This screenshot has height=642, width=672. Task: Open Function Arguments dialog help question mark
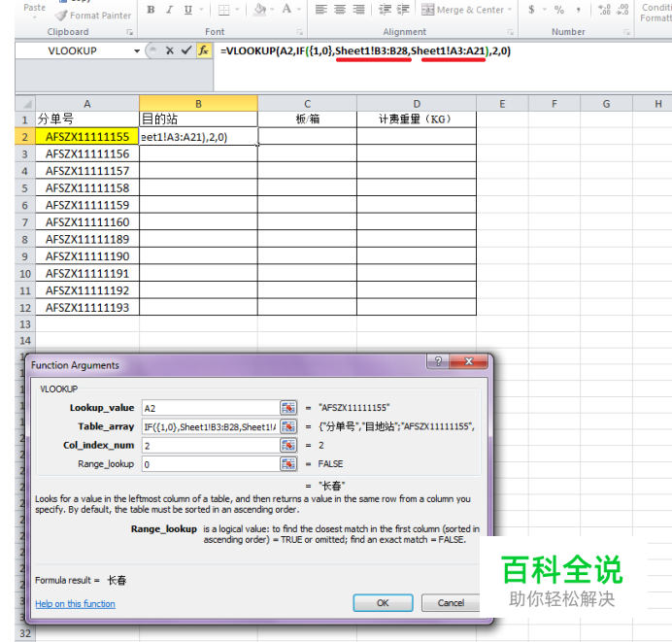coord(438,361)
